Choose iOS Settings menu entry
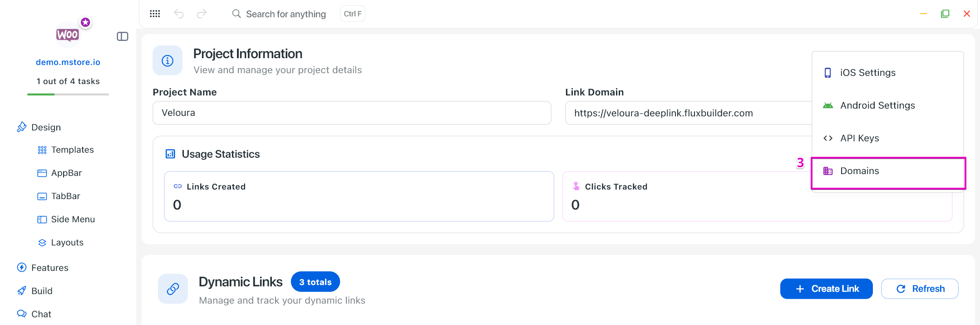This screenshot has height=325, width=980. [867, 73]
